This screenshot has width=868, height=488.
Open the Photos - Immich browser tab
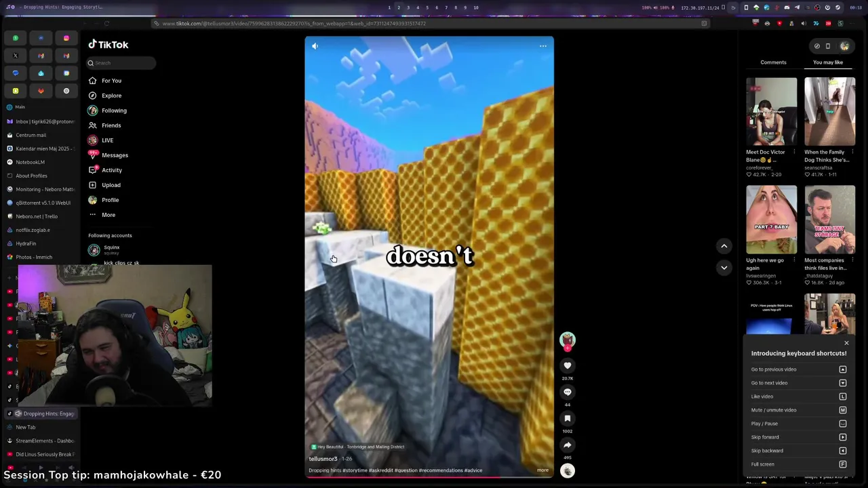[x=41, y=257]
